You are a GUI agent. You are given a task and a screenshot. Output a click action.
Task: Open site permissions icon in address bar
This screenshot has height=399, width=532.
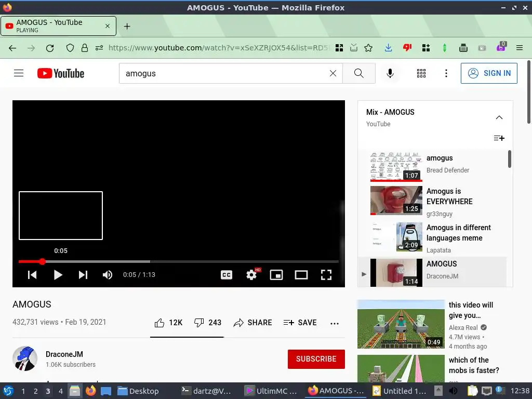pos(99,48)
